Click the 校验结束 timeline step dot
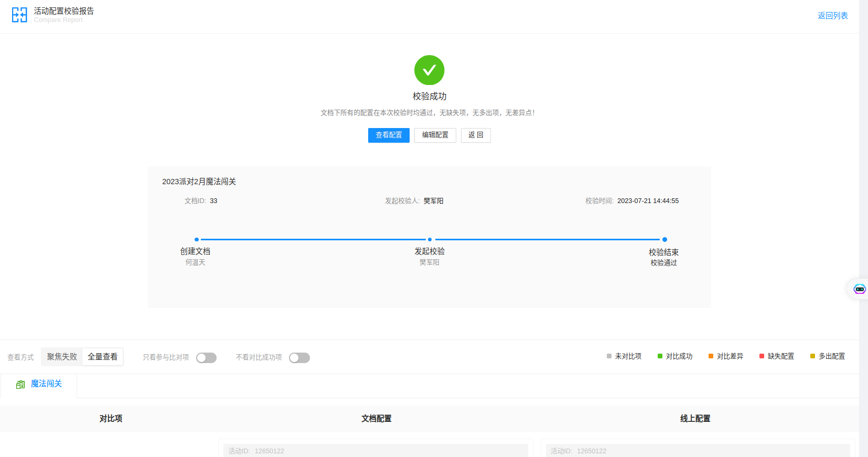Screen dimensions: 868x457 click(665, 240)
